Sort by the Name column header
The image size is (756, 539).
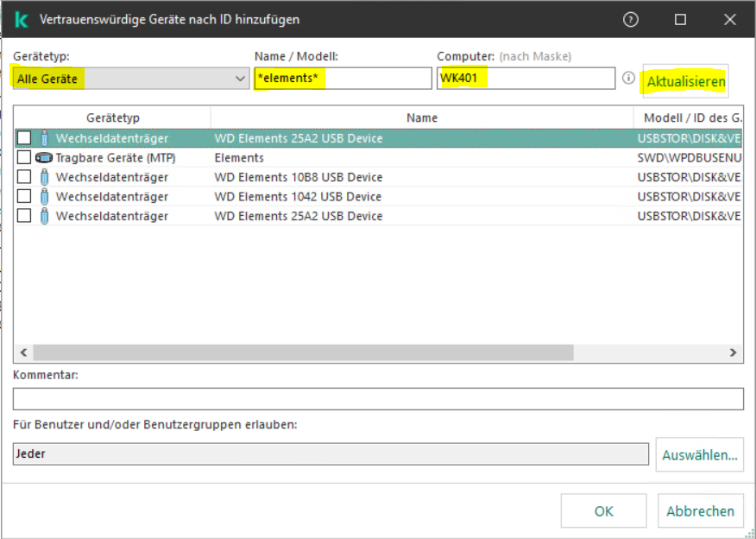(422, 117)
